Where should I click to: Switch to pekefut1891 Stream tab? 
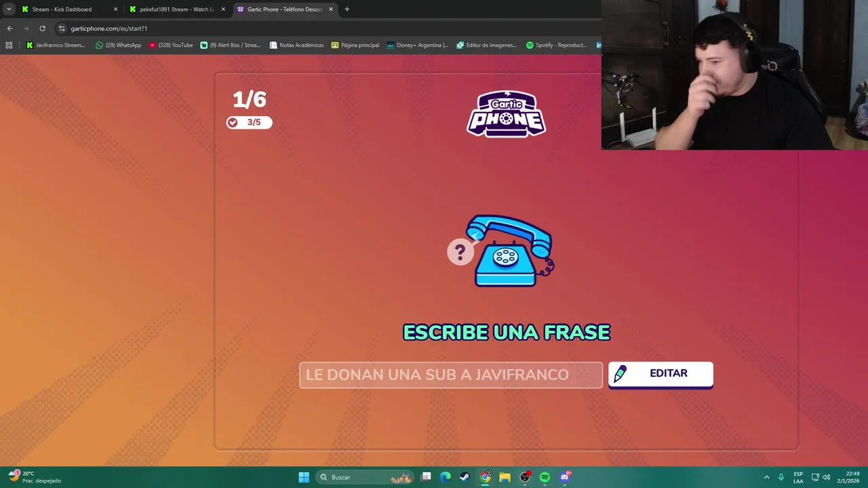pyautogui.click(x=176, y=9)
